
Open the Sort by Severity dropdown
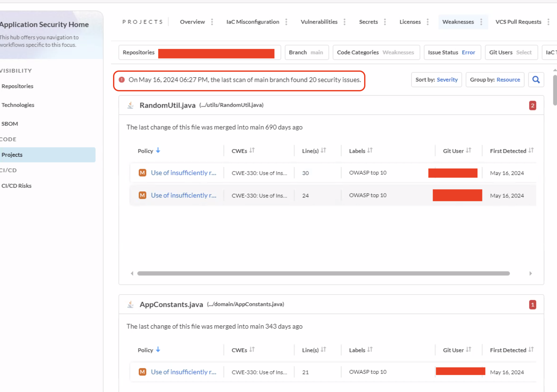(x=436, y=80)
